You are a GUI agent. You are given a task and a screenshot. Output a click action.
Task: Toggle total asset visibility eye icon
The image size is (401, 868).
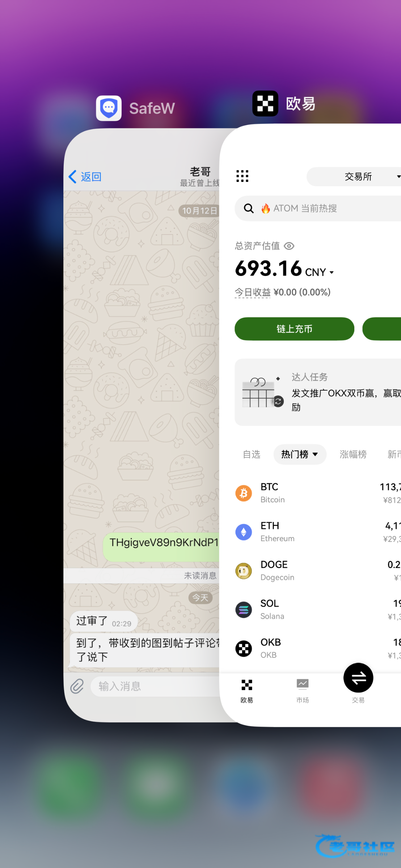pyautogui.click(x=289, y=246)
